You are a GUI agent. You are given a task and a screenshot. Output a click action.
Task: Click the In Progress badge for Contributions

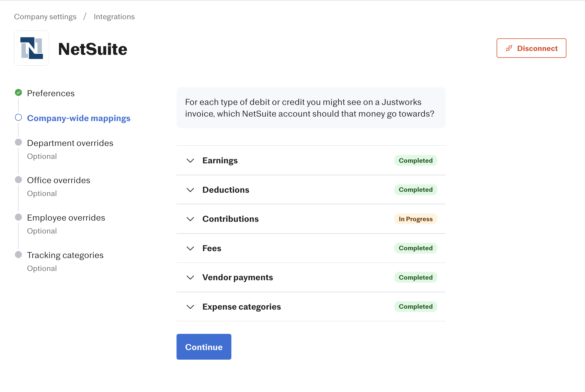[x=416, y=219]
